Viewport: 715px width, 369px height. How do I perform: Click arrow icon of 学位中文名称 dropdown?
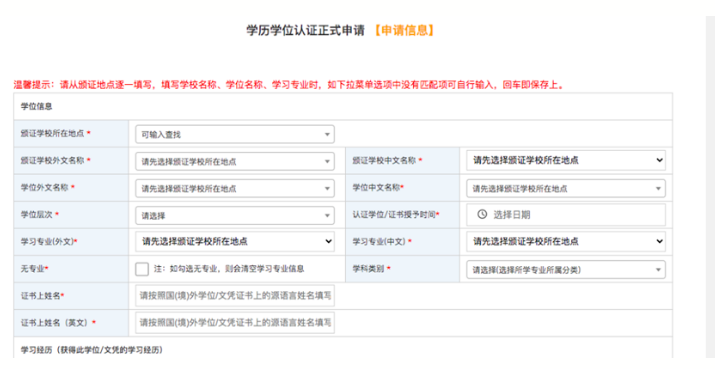pos(658,188)
